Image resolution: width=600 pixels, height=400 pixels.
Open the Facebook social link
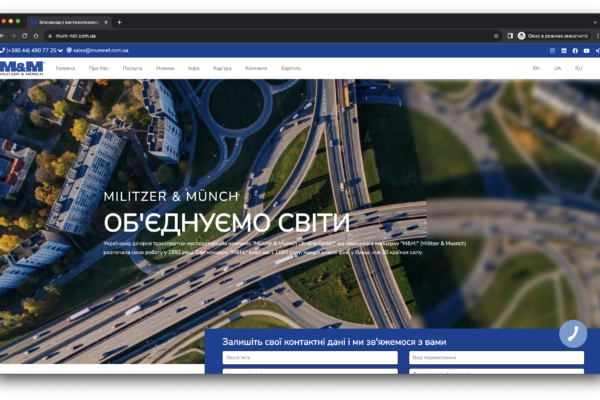click(x=575, y=50)
